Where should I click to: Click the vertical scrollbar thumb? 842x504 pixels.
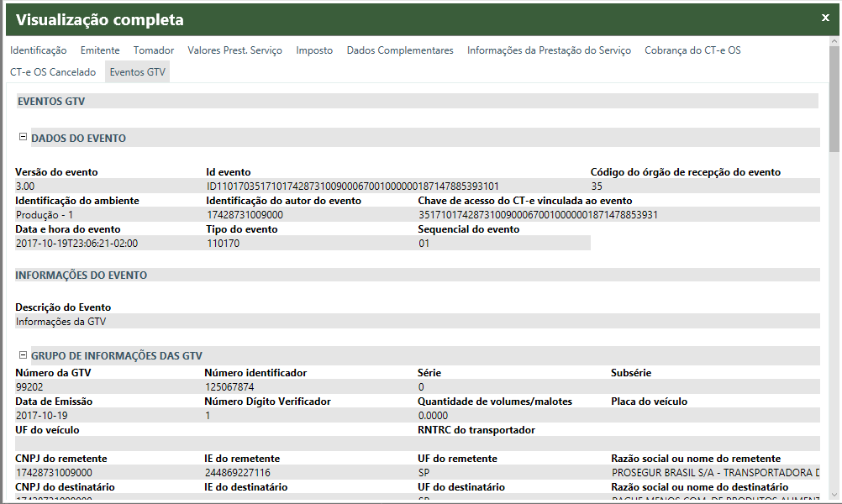[x=834, y=97]
